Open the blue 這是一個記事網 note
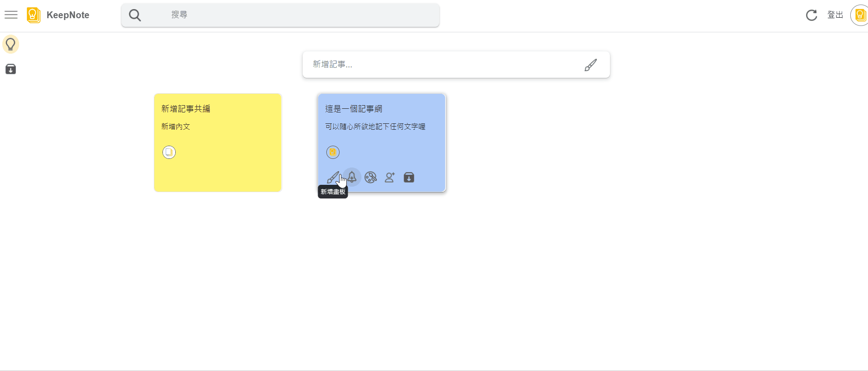The height and width of the screenshot is (371, 868). (x=381, y=142)
